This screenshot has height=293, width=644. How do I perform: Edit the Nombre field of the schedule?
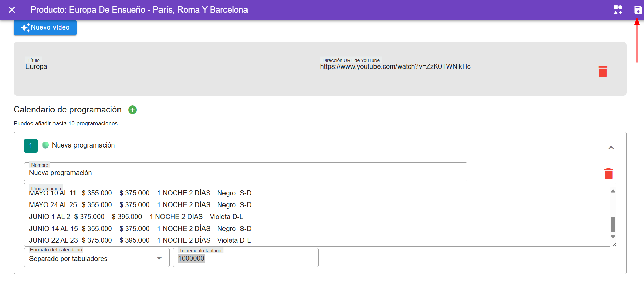245,173
